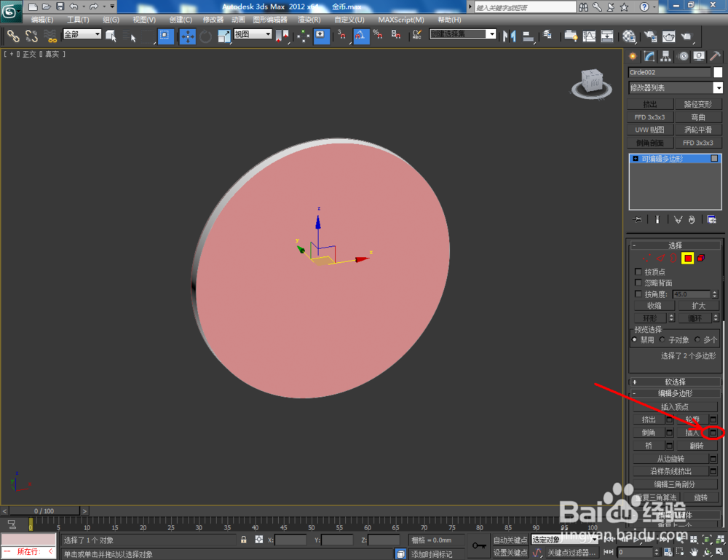The height and width of the screenshot is (560, 728).
Task: Expand the 软选择 rollout
Action: pos(675,381)
